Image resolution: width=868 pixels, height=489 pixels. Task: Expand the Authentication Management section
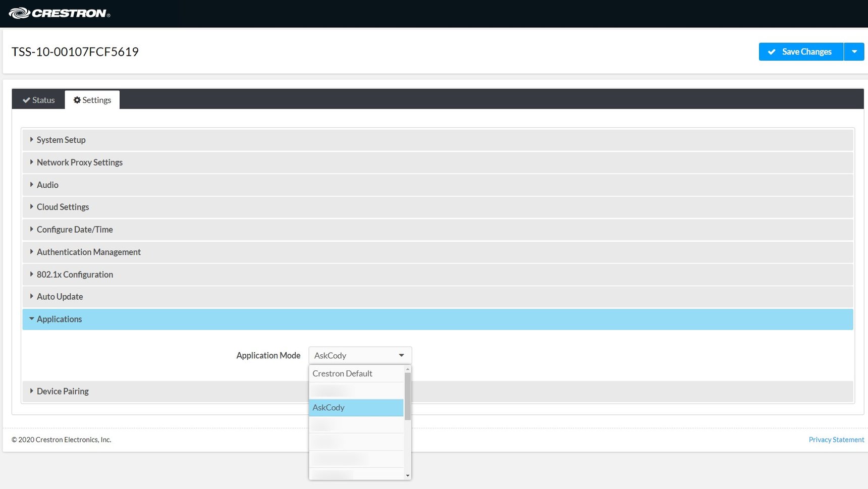pos(88,252)
